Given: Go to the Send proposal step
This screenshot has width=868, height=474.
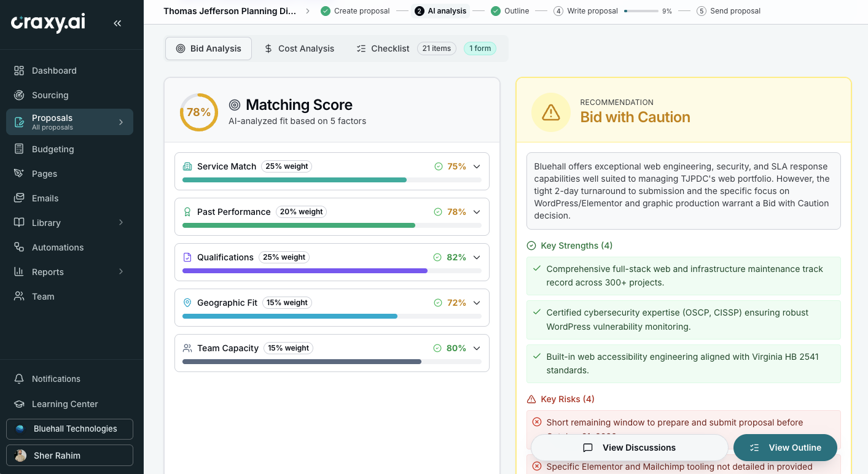Looking at the screenshot, I should pos(729,11).
